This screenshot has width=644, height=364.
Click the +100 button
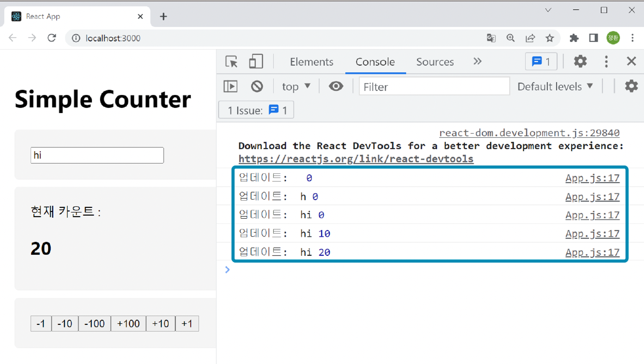(x=128, y=323)
